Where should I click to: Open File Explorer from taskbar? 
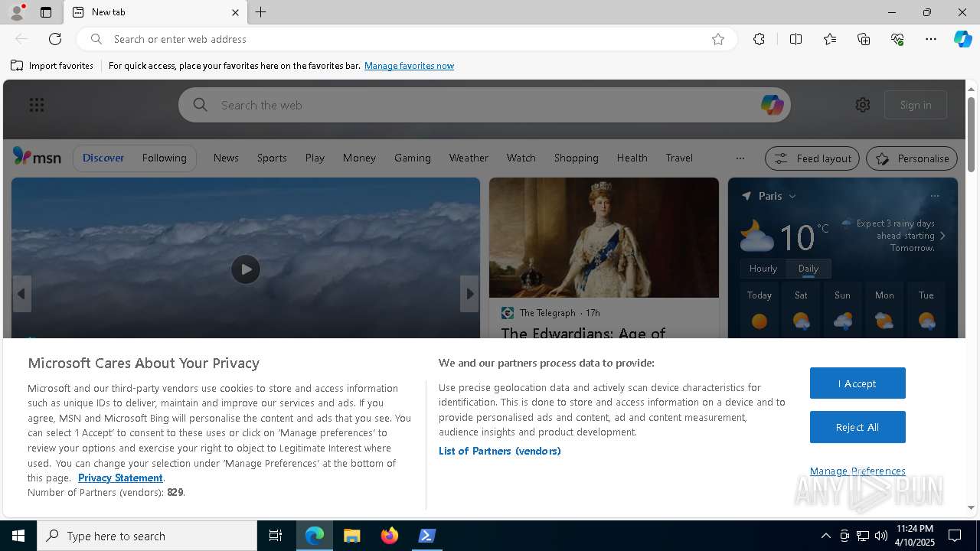point(352,536)
